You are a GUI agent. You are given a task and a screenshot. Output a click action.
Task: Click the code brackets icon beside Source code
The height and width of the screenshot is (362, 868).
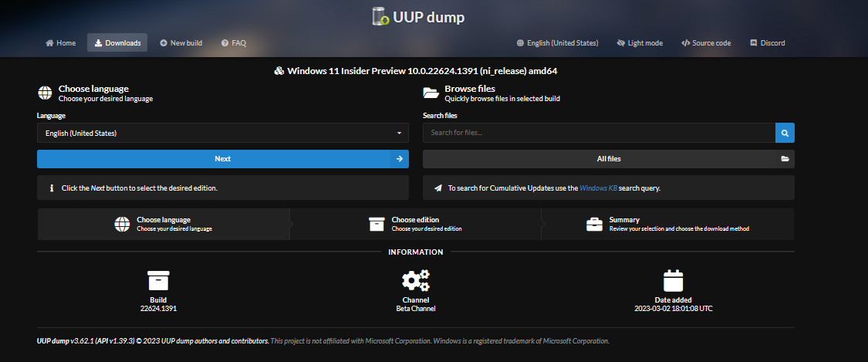[x=685, y=42]
